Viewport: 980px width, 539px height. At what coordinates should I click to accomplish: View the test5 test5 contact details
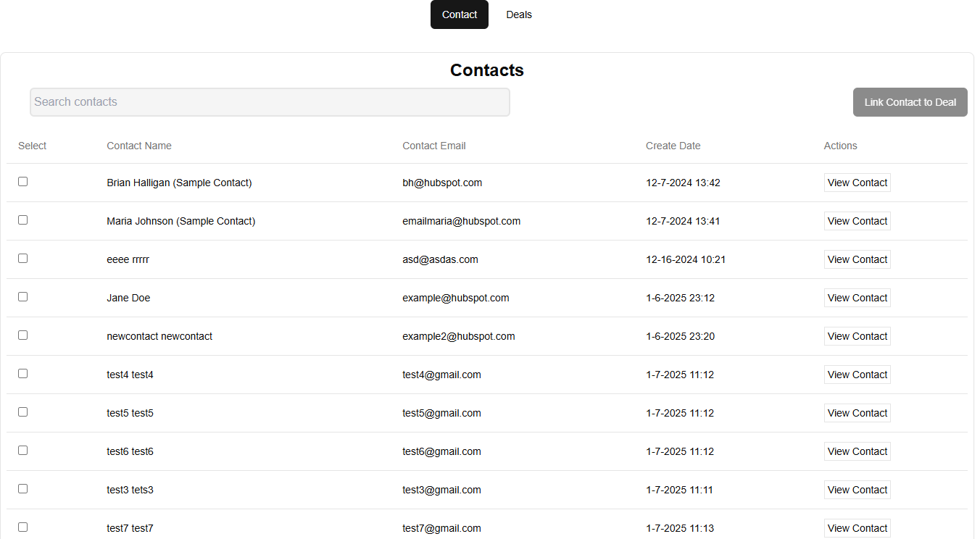click(857, 413)
